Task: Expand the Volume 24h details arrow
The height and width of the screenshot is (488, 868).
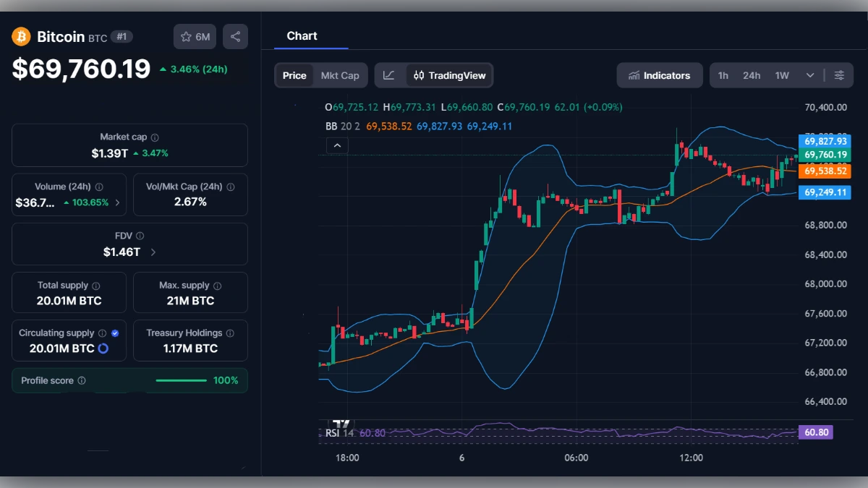Action: click(119, 203)
